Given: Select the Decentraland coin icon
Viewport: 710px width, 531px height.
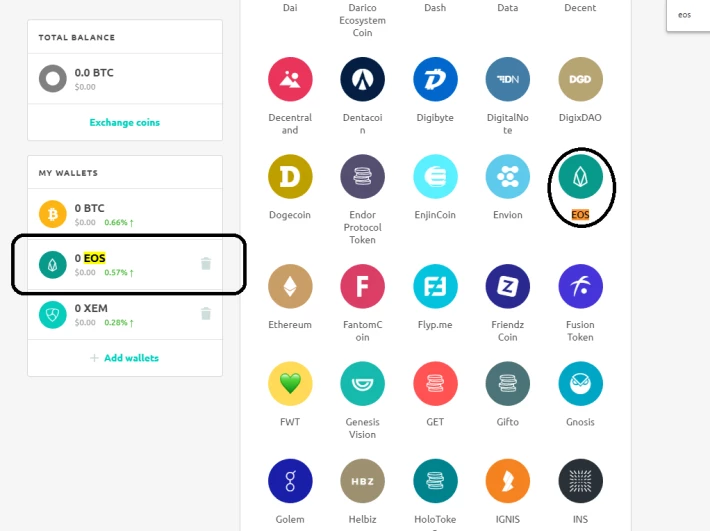Looking at the screenshot, I should point(290,79).
